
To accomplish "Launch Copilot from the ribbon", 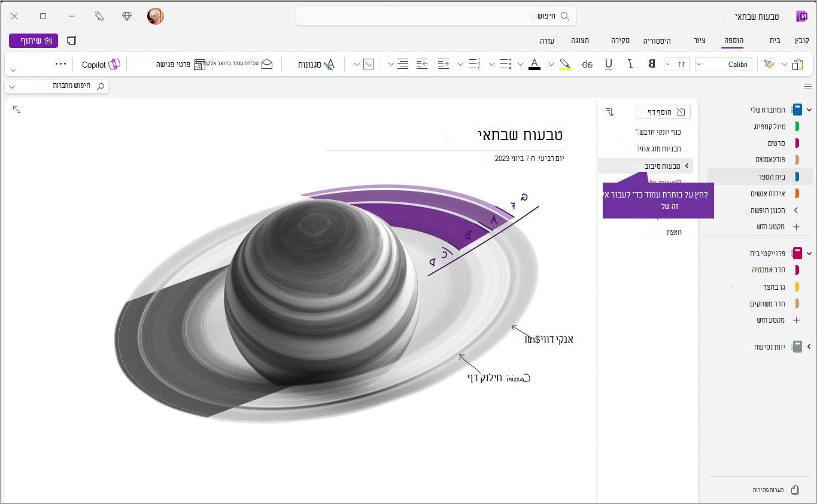I will [x=101, y=64].
